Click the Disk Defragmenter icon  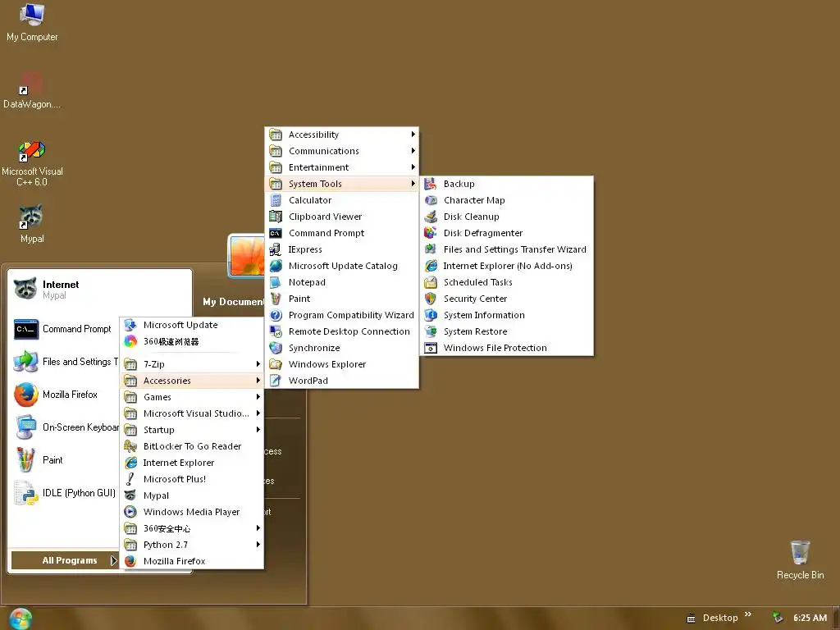coord(430,233)
